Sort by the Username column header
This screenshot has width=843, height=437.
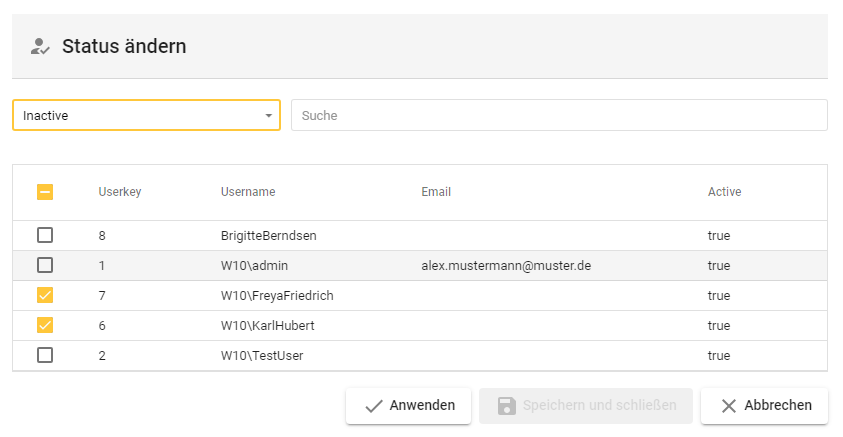click(x=248, y=192)
